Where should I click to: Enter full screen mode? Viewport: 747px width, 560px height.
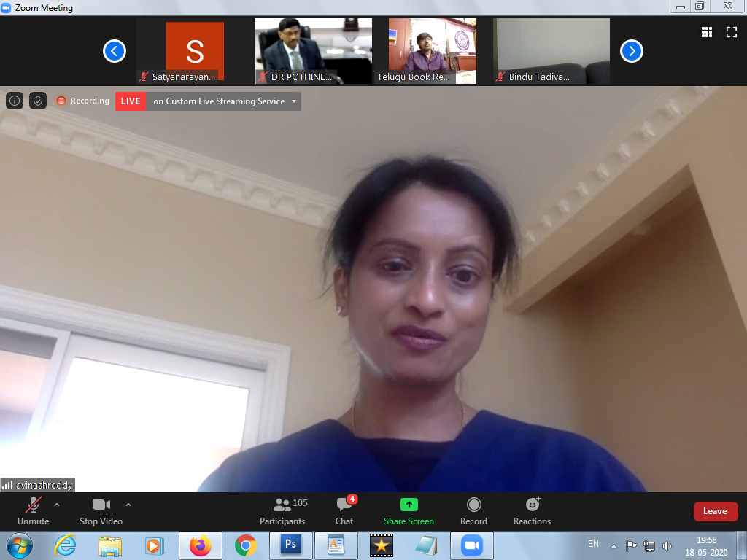pos(731,32)
